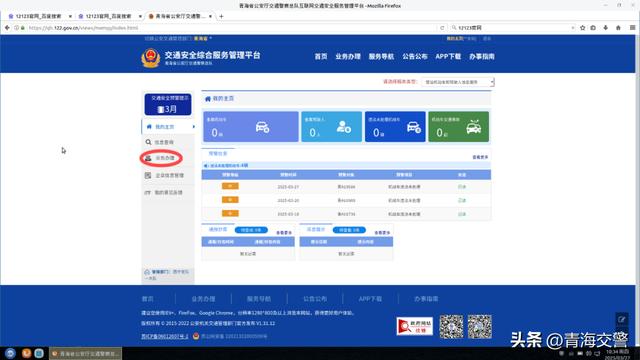The width and height of the screenshot is (640, 360).
Task: Open APP下载 in the top navigation
Action: (448, 56)
